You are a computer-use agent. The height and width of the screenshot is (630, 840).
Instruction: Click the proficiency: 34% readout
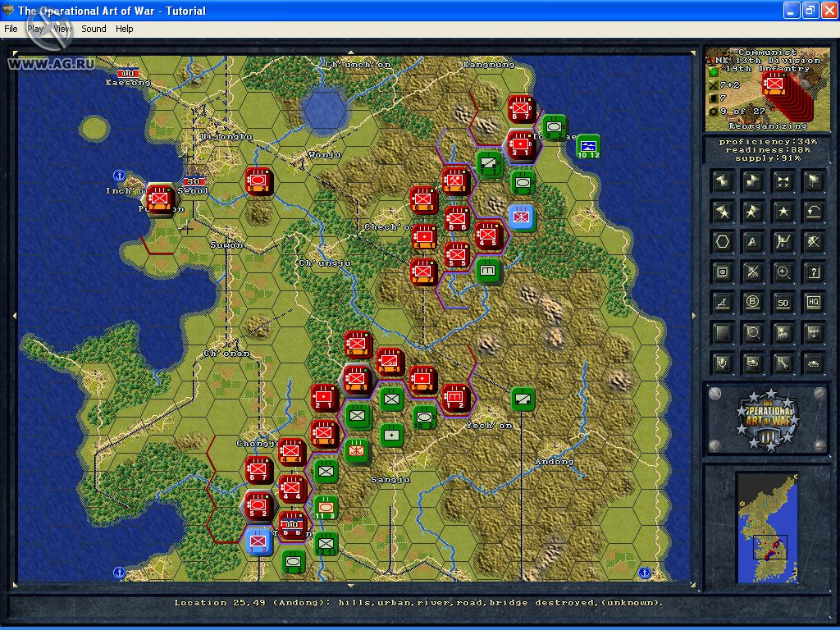tap(768, 141)
